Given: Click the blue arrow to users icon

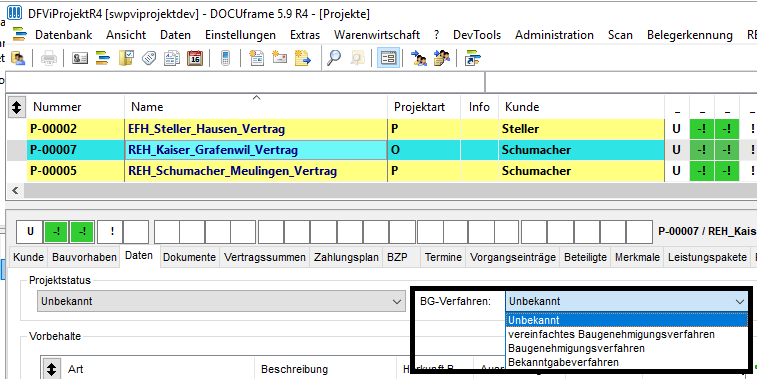Looking at the screenshot, I should click(x=419, y=58).
